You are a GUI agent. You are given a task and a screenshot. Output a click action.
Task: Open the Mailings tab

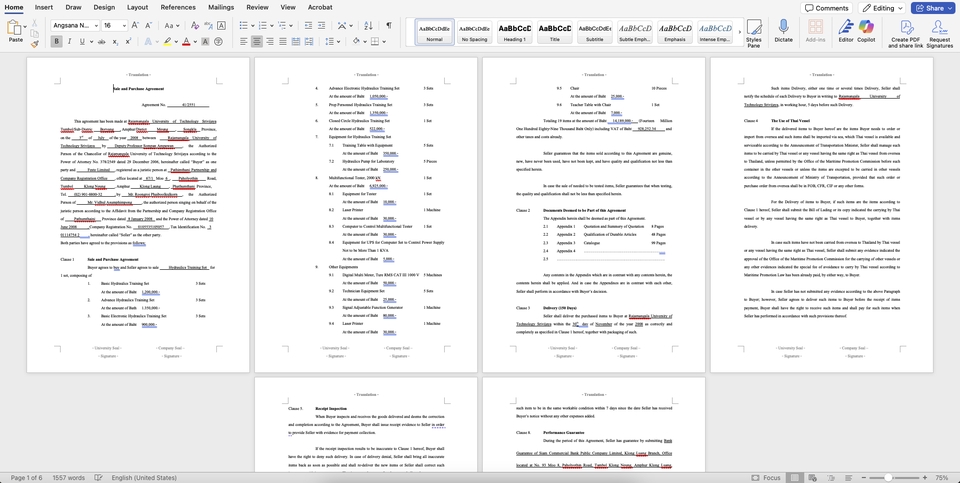click(x=222, y=7)
